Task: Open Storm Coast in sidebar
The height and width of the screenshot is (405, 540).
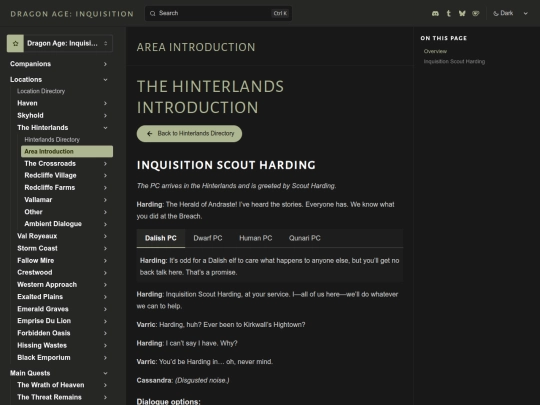Action: click(x=37, y=248)
